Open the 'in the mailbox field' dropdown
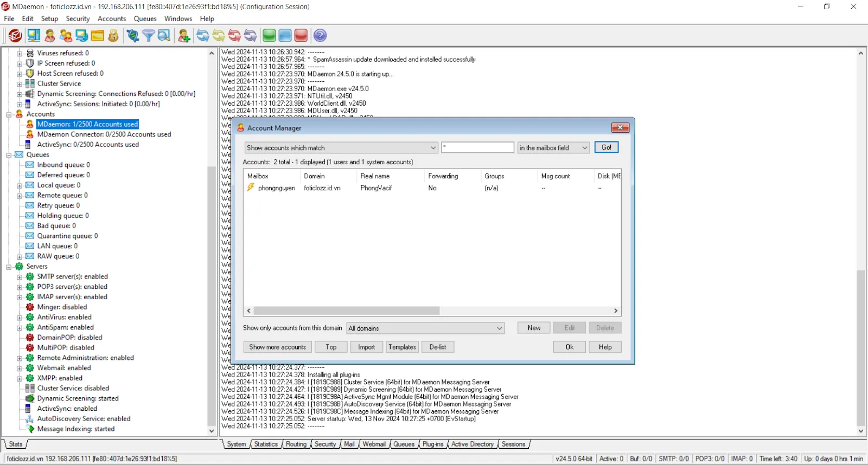 point(553,148)
